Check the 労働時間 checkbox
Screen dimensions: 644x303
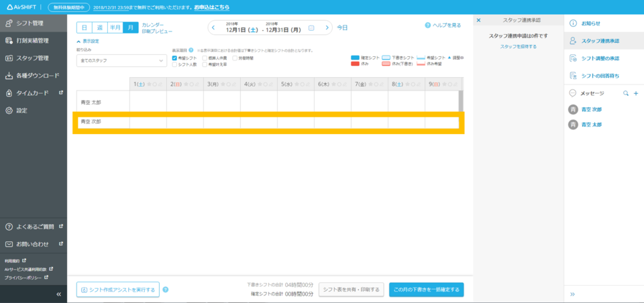(x=234, y=58)
